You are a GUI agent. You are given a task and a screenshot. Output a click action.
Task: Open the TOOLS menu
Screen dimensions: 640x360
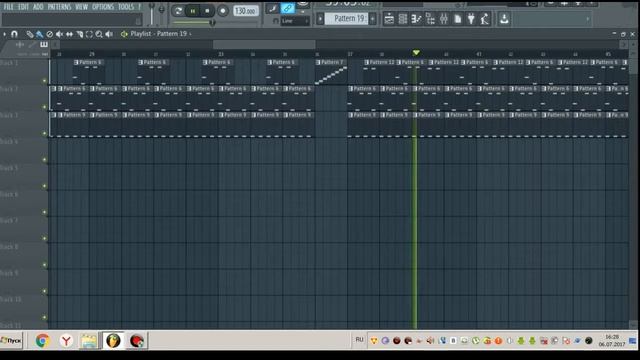[126, 7]
